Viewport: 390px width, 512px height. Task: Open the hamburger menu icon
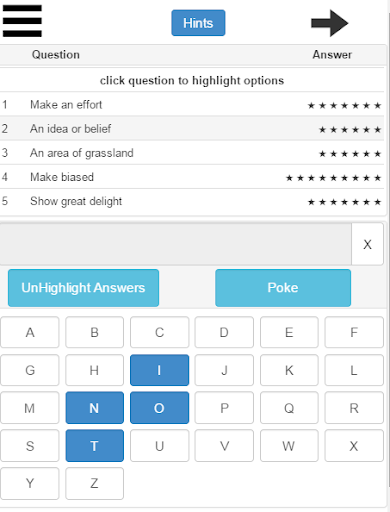point(22,21)
